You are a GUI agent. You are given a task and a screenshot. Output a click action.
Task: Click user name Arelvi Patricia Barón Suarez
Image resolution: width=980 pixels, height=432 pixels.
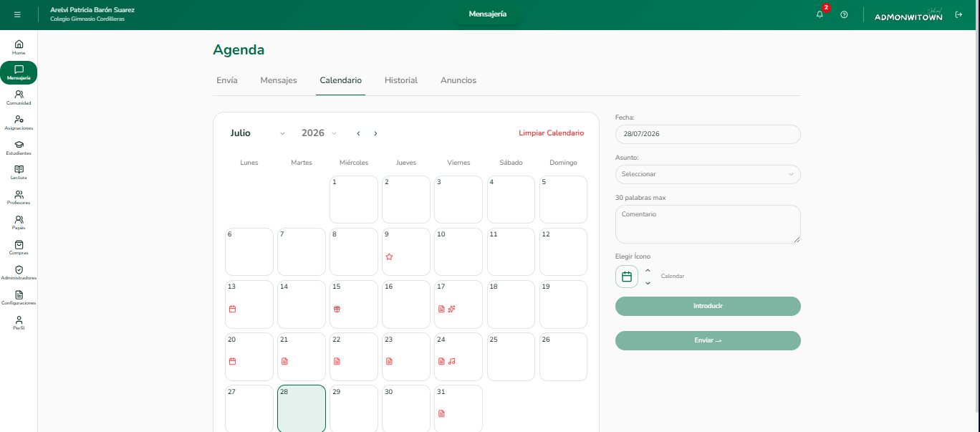(x=92, y=10)
